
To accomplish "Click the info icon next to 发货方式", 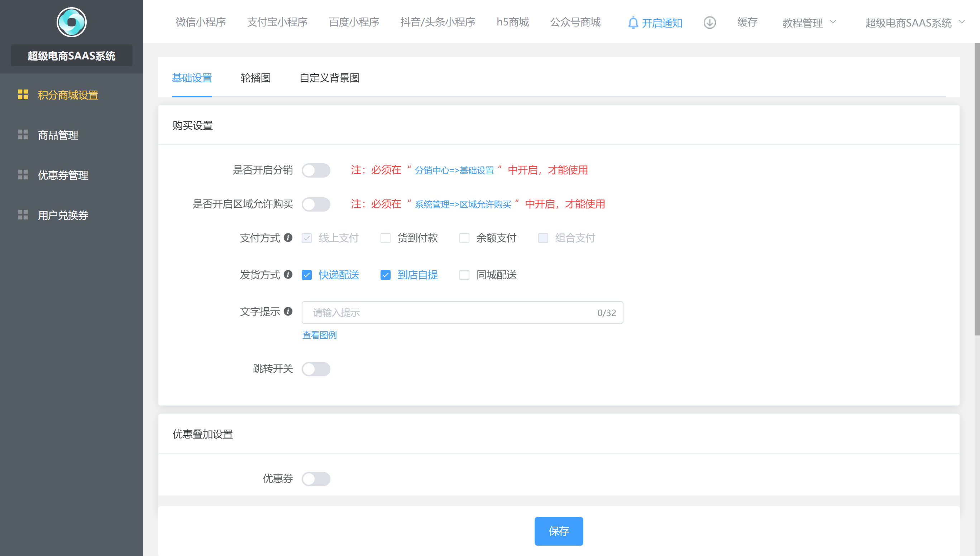I will pyautogui.click(x=288, y=275).
